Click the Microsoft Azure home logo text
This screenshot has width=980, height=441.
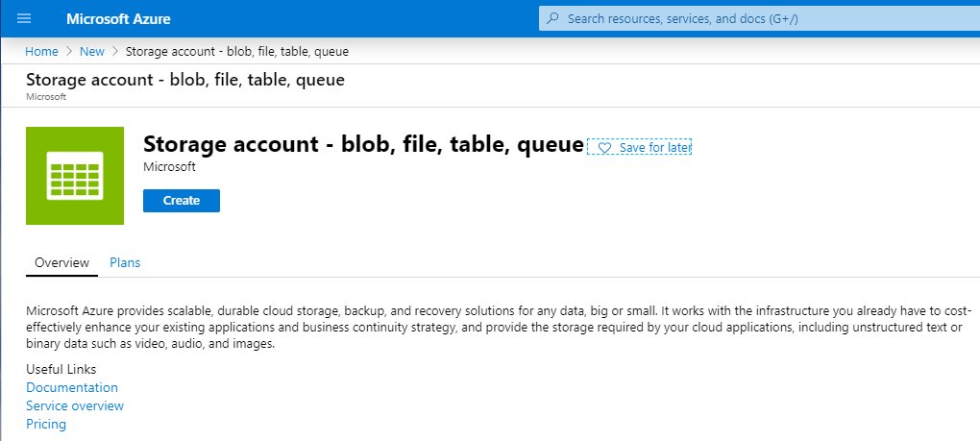118,19
